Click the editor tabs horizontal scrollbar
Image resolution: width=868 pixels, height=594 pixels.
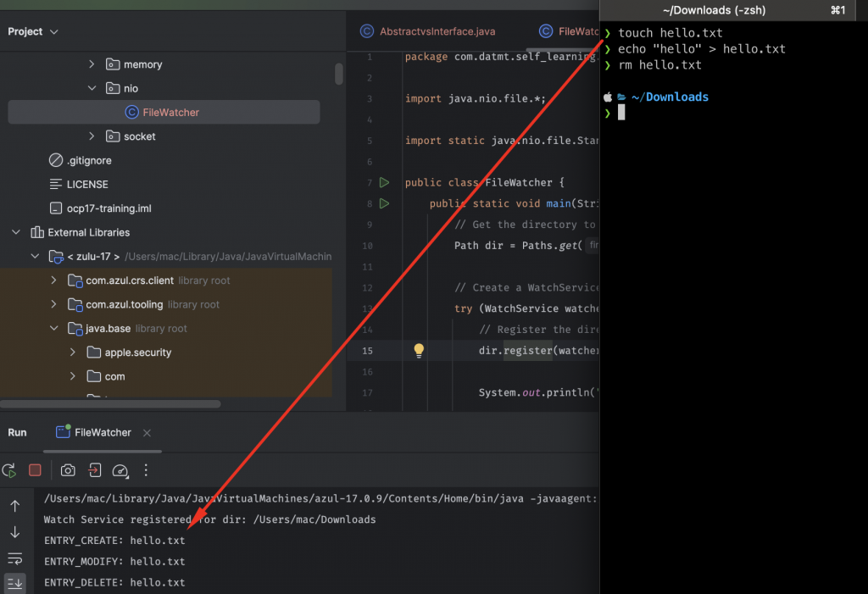[x=563, y=50]
